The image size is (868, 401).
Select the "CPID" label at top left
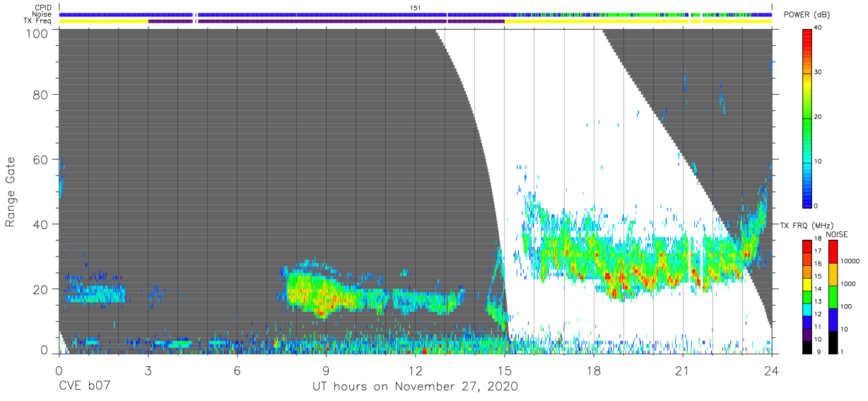(x=43, y=7)
